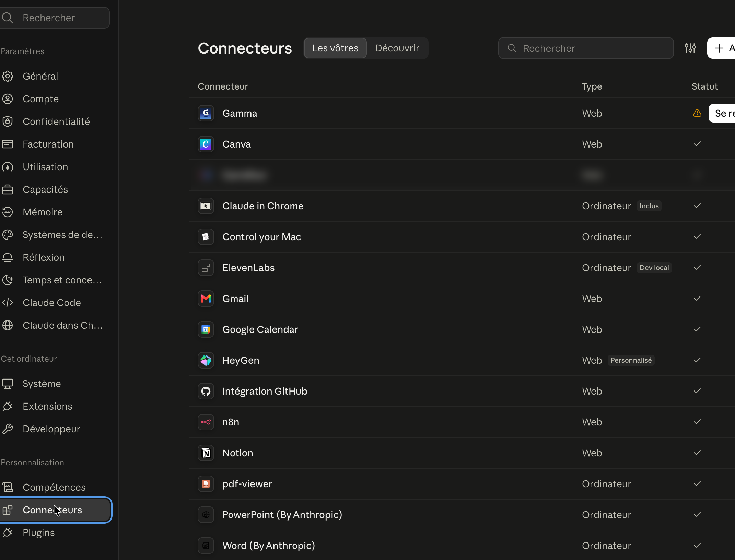
Task: Click the Canva status checkmark
Action: click(x=697, y=144)
